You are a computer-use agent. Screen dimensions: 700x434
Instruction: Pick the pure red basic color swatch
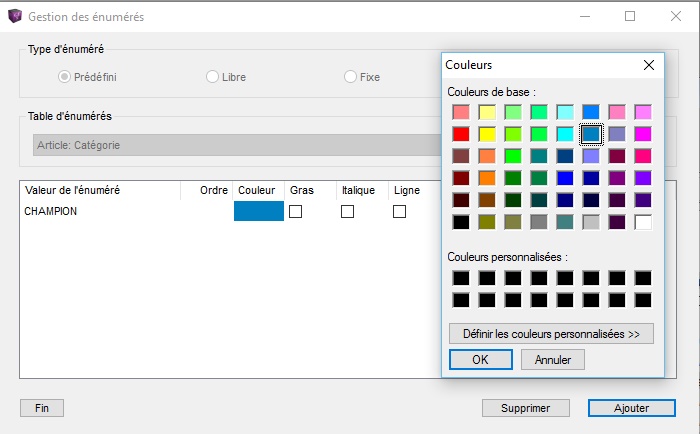point(461,134)
